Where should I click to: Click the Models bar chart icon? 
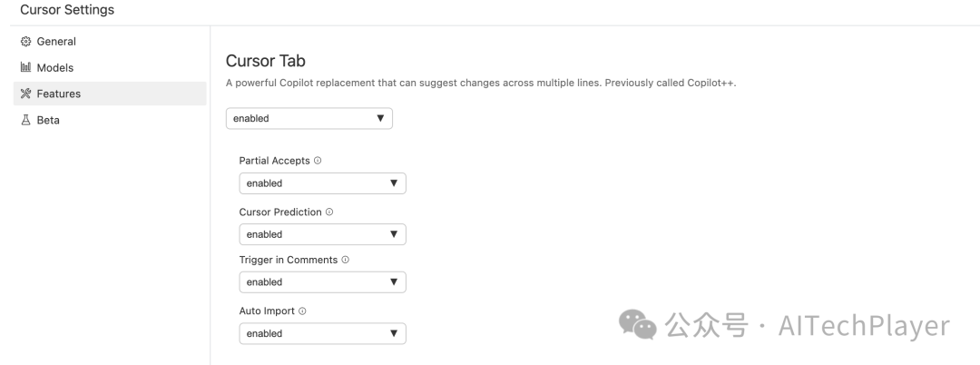25,68
